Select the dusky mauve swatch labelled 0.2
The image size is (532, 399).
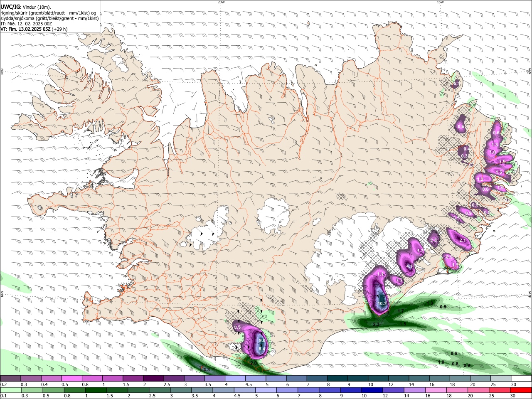click(10, 378)
